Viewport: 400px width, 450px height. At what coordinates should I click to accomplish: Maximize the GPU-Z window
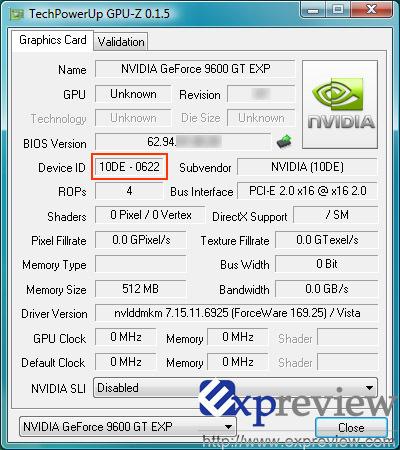coord(337,10)
